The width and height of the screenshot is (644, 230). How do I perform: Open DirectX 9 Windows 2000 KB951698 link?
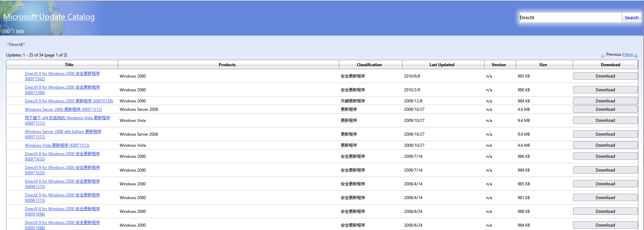(62, 225)
